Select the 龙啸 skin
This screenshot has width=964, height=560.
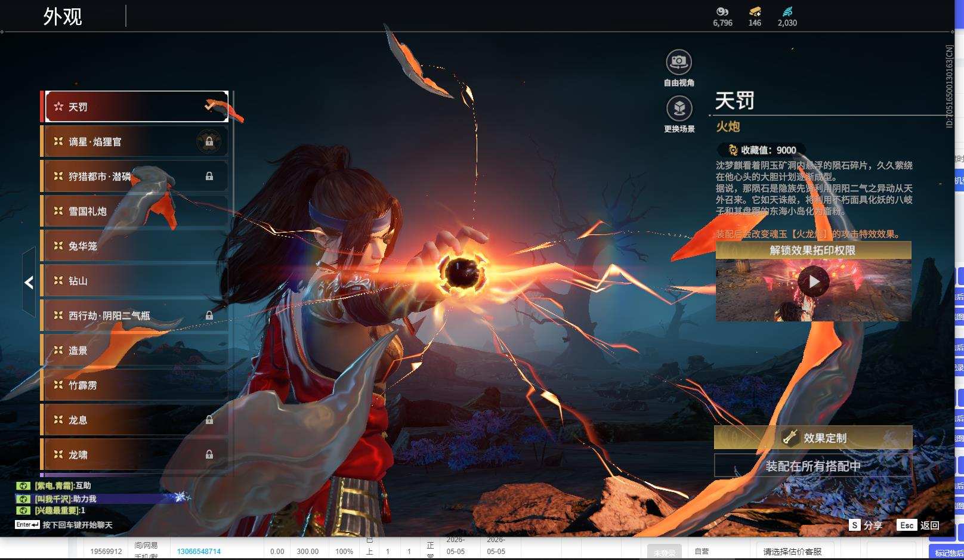coord(135,454)
